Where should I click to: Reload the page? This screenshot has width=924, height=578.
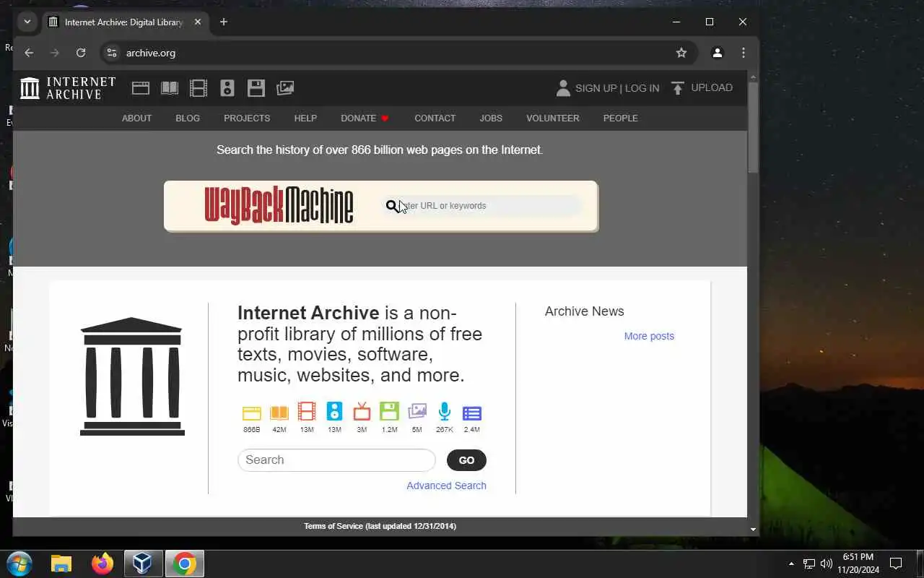(81, 53)
